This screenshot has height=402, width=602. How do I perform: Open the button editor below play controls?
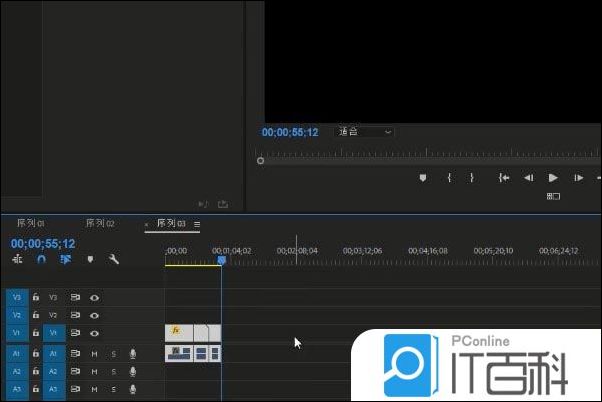[x=553, y=197]
